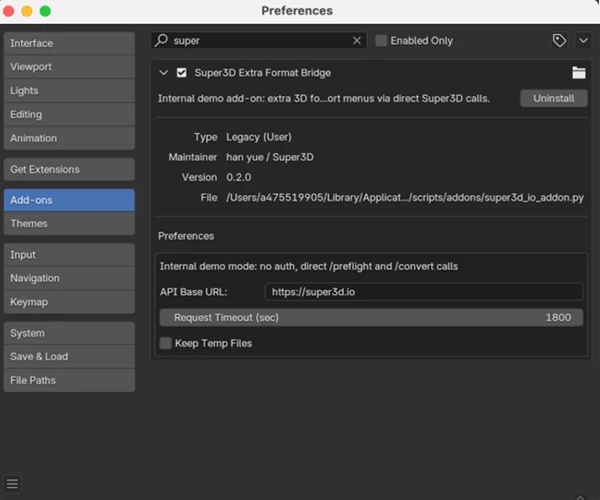Click the Legacy (User) type text
This screenshot has height=500, width=600.
coord(259,137)
